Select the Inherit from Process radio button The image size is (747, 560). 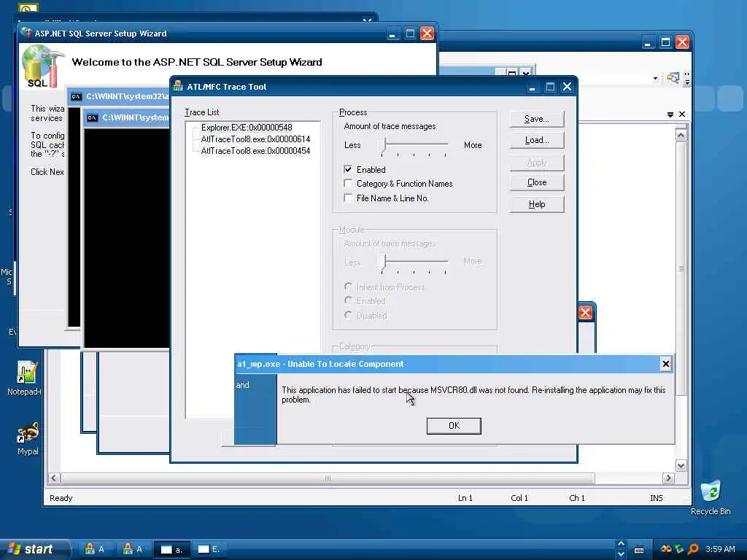coord(348,287)
